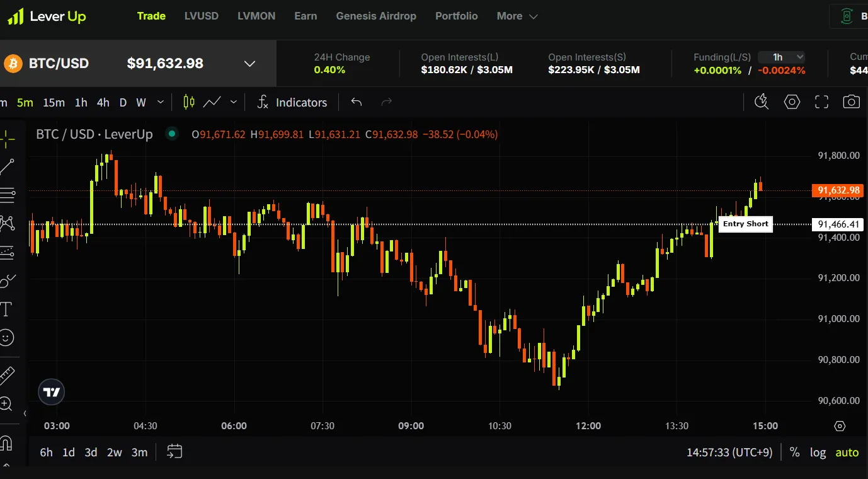The height and width of the screenshot is (479, 868).
Task: Click the Go to date calendar icon
Action: [x=174, y=452]
